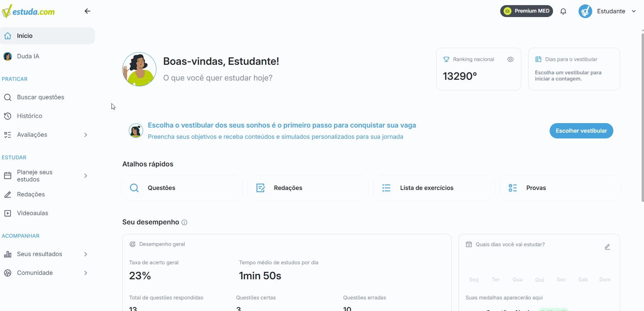Screen dimensions: 644x311
Task: Click the Premium MED badge
Action: [526, 11]
